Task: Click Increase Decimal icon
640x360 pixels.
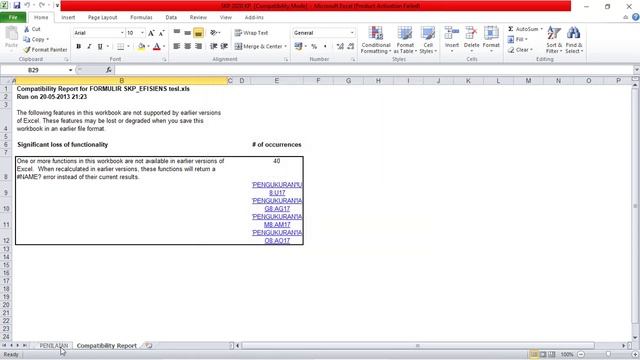Action: [x=340, y=47]
